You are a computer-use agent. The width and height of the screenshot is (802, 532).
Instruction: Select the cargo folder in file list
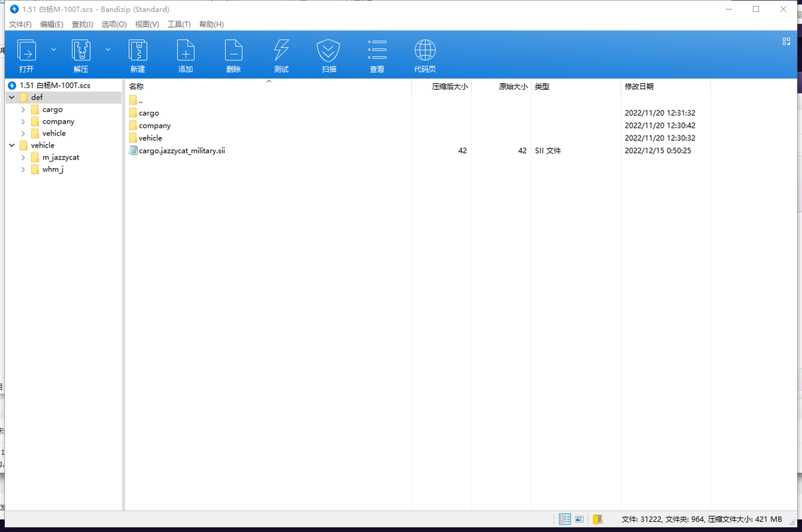coord(149,113)
